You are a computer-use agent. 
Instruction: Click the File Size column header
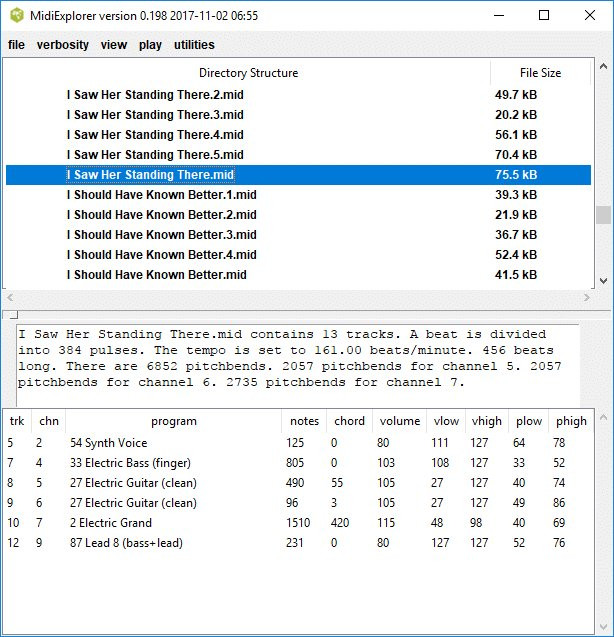point(540,73)
